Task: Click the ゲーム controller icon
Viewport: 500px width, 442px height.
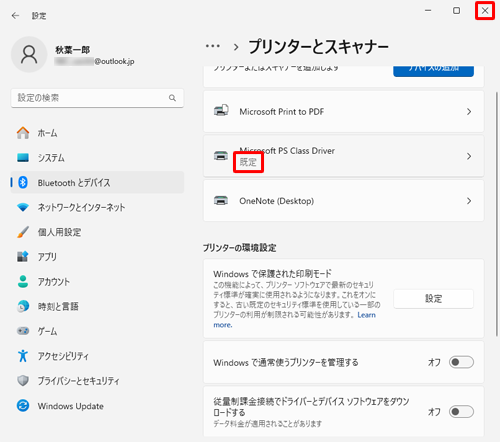Action: pyautogui.click(x=23, y=331)
